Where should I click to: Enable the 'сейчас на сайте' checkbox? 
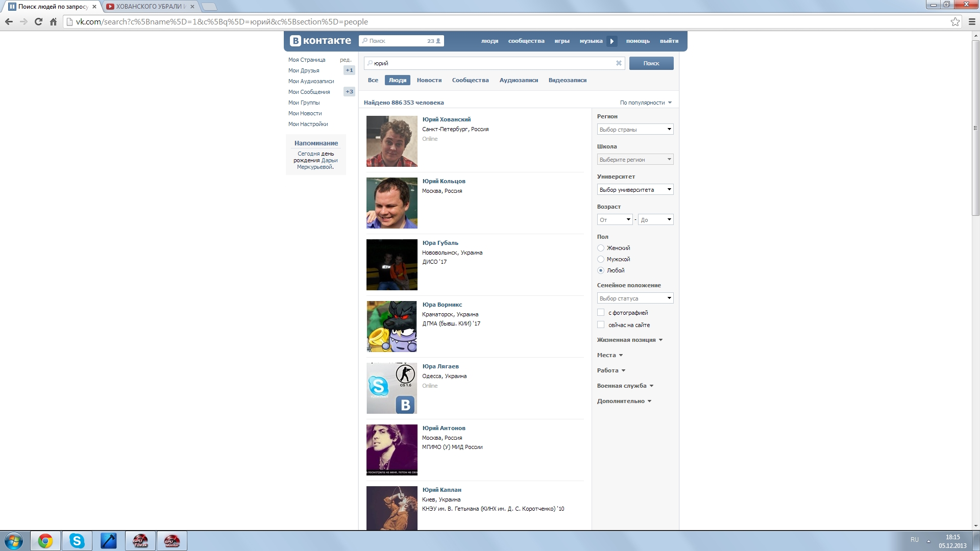pos(601,325)
